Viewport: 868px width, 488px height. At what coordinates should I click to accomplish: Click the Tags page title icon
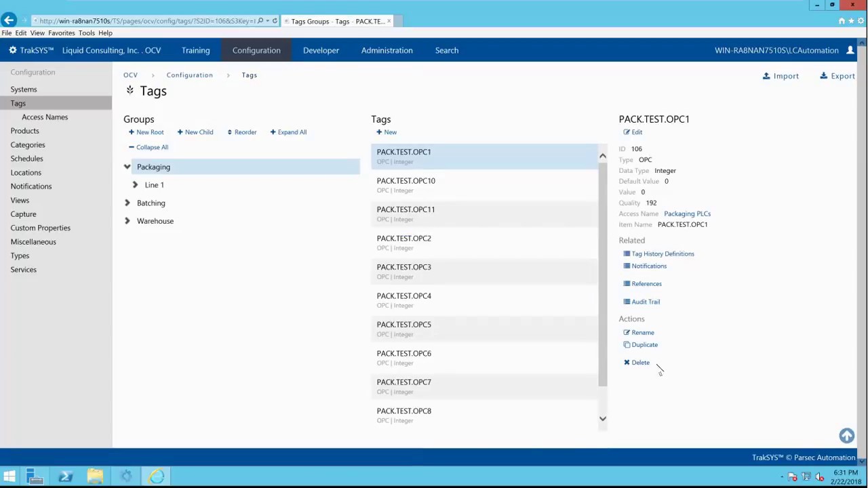pos(130,91)
